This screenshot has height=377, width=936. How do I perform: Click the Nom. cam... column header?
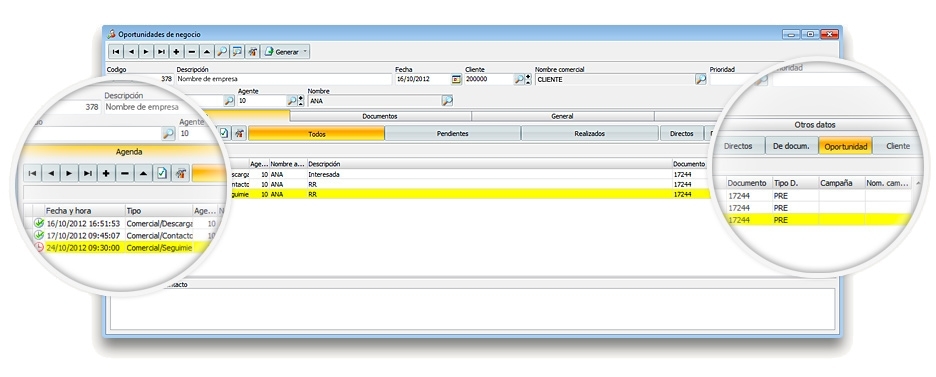click(x=888, y=183)
